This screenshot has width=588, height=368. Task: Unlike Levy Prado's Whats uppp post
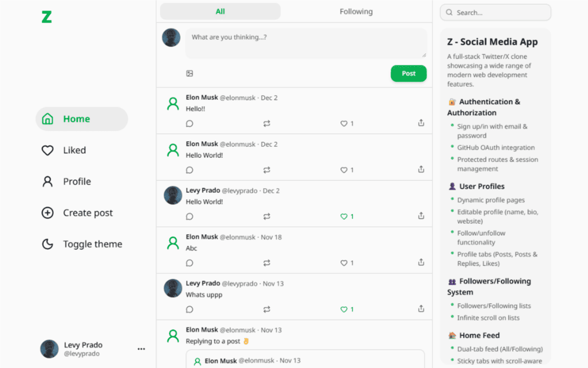(x=343, y=309)
